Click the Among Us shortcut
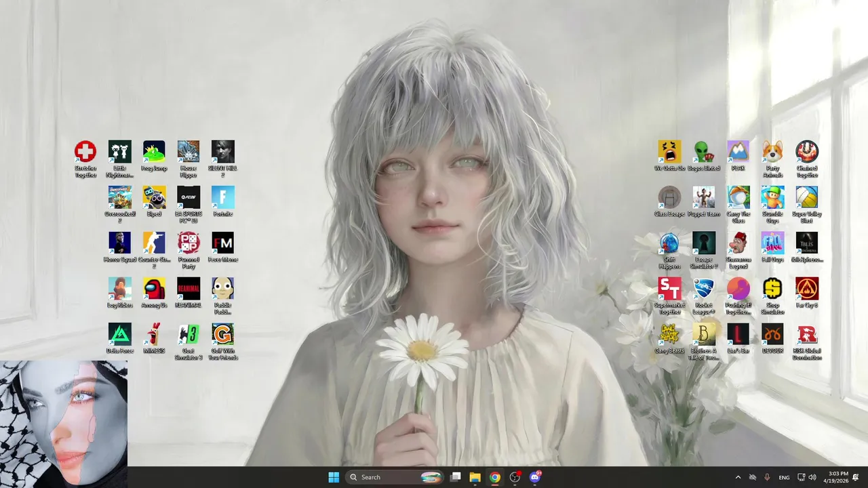The image size is (868, 488). (154, 289)
